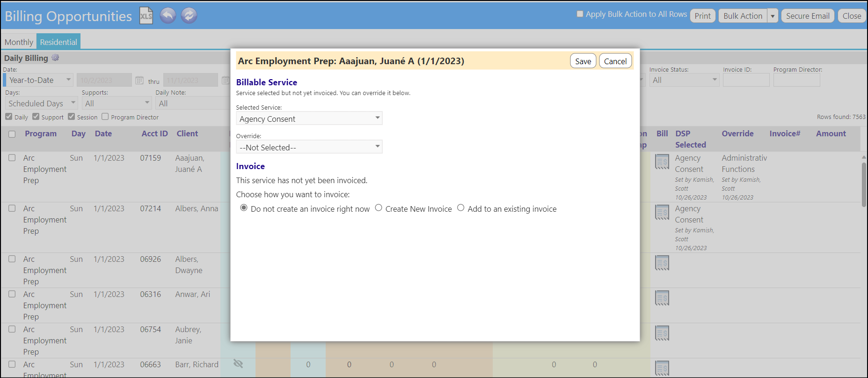Open the Selected Service dropdown

pyautogui.click(x=309, y=119)
